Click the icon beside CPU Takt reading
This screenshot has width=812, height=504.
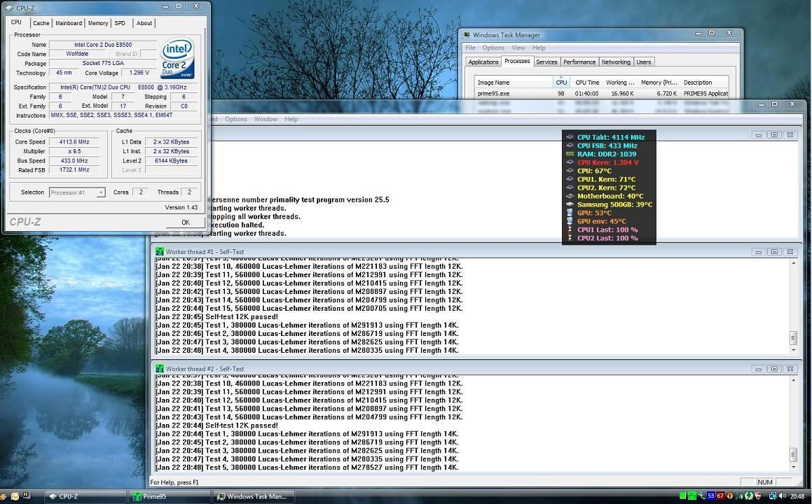(x=570, y=137)
